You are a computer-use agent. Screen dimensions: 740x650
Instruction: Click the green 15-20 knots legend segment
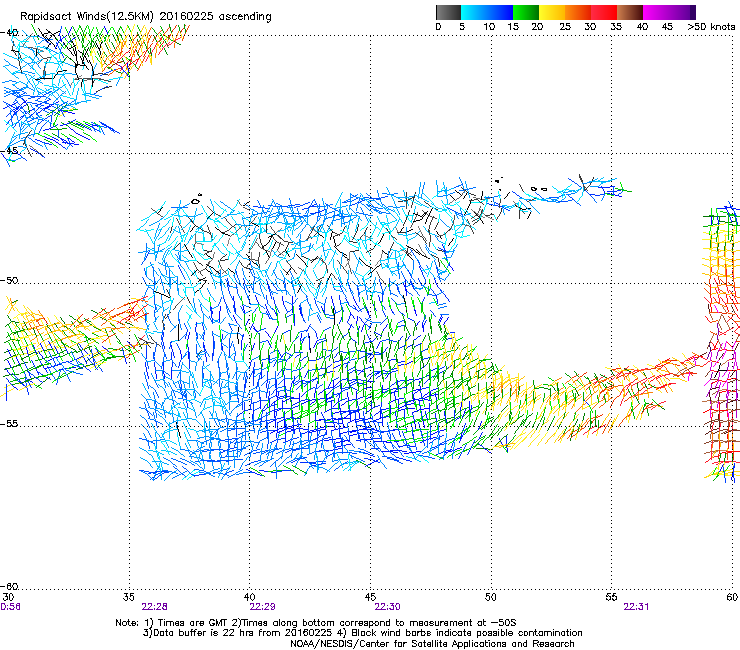[x=526, y=12]
